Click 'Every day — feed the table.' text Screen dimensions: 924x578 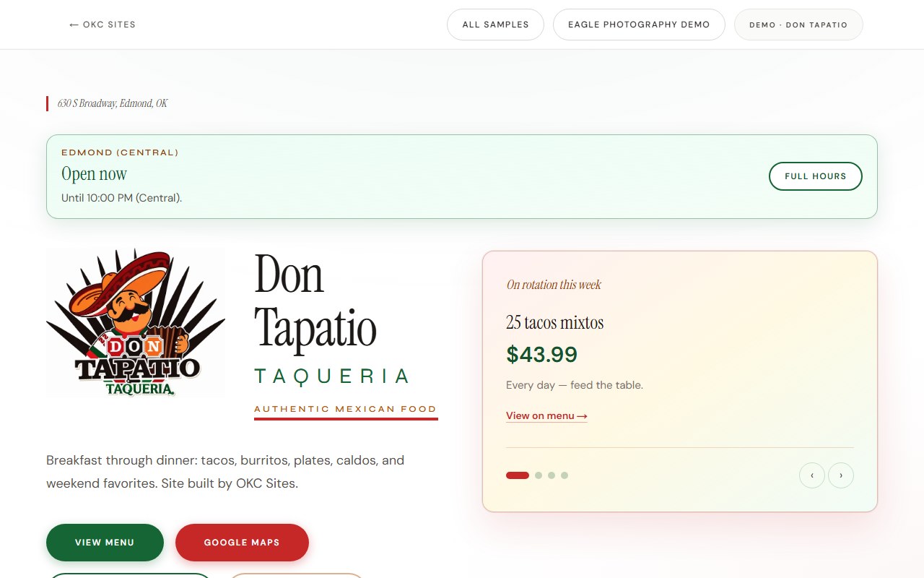pyautogui.click(x=575, y=385)
